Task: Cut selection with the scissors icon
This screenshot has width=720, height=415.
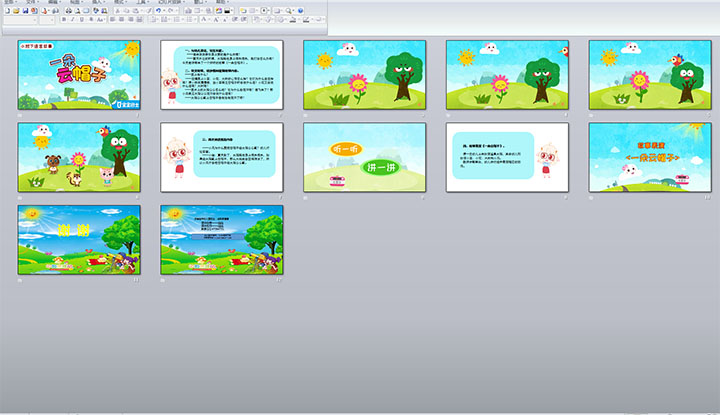Action: pyautogui.click(x=118, y=11)
